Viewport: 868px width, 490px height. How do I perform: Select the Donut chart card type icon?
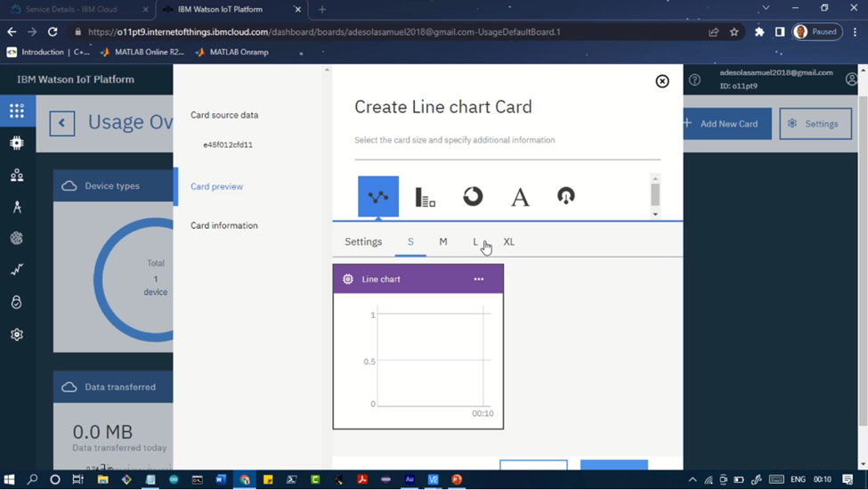click(473, 196)
